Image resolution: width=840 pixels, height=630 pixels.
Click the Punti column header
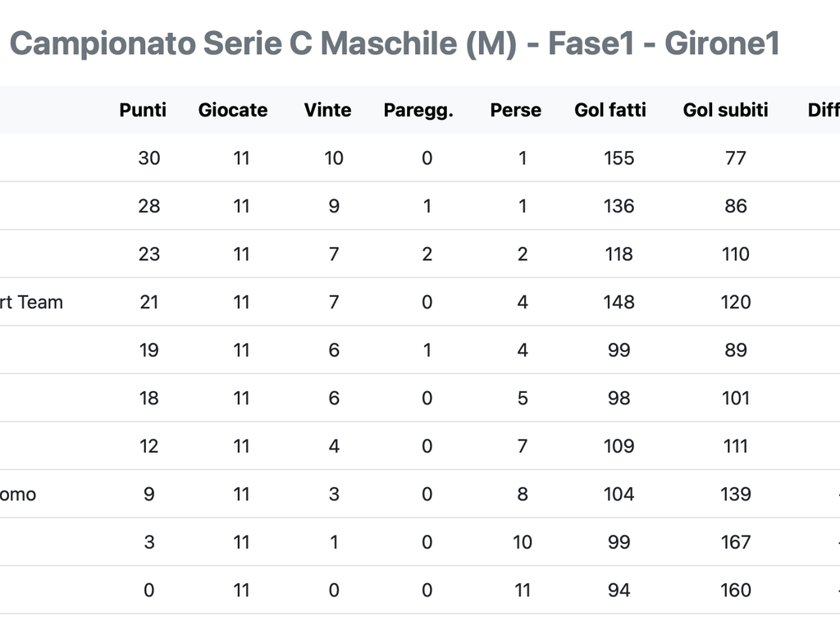click(143, 110)
